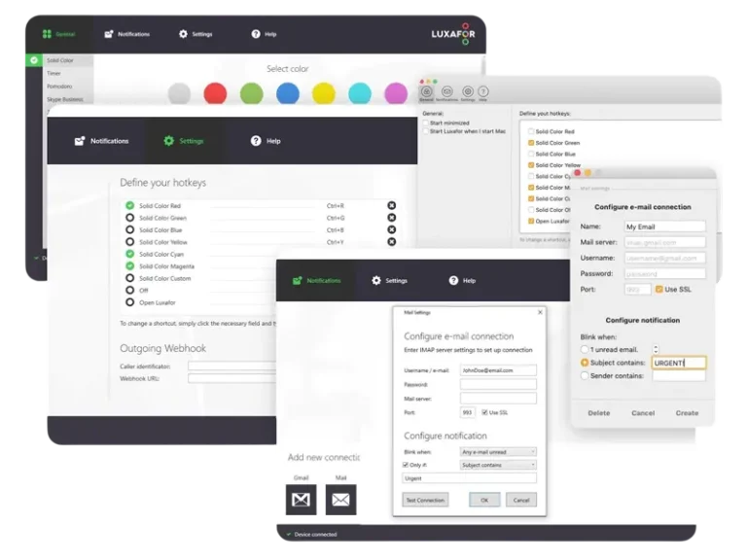
Task: Select the Sender contains radio option
Action: pos(585,376)
